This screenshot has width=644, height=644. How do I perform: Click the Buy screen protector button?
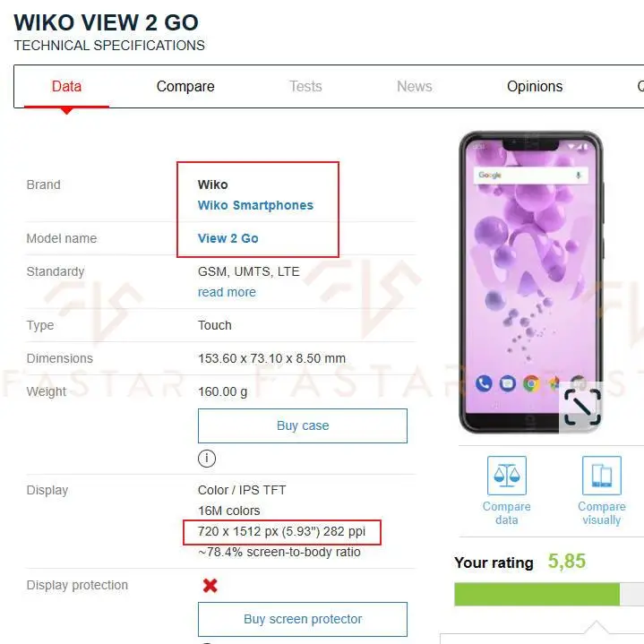click(303, 619)
